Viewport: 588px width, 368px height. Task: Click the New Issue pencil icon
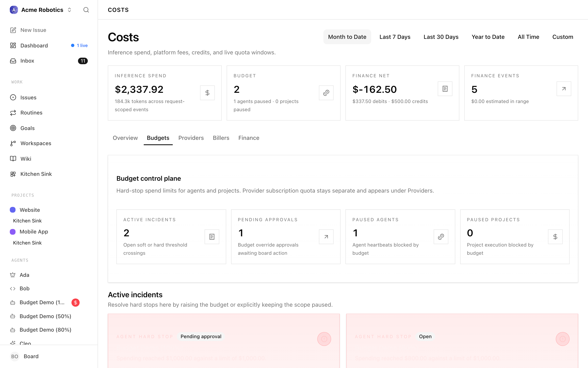pyautogui.click(x=13, y=30)
